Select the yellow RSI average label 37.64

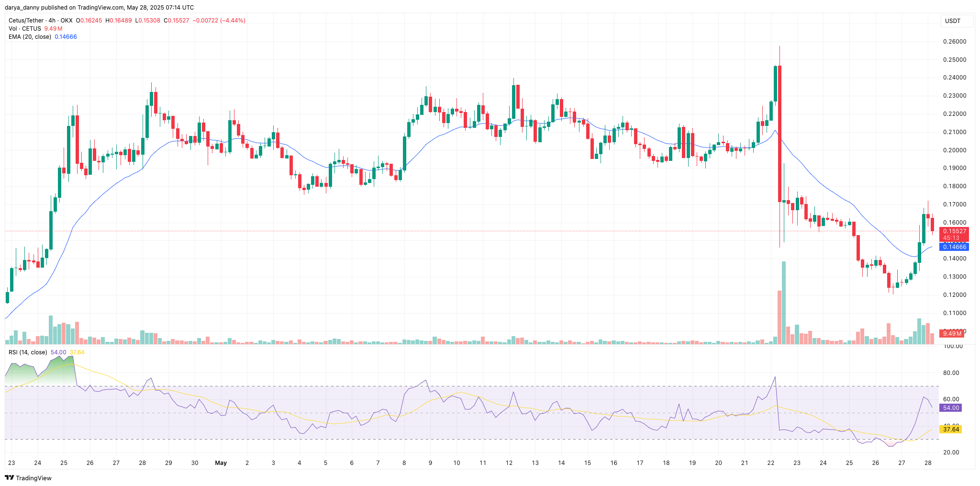[950, 429]
